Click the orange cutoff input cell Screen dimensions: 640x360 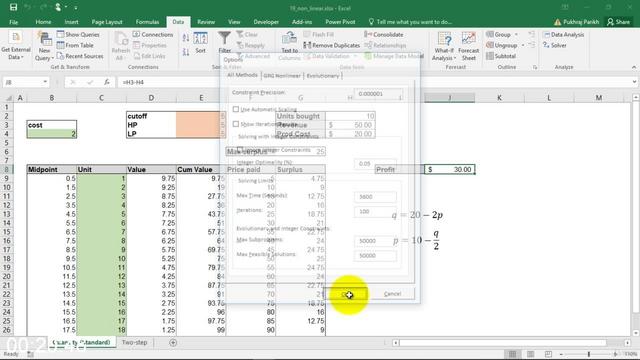pos(200,116)
